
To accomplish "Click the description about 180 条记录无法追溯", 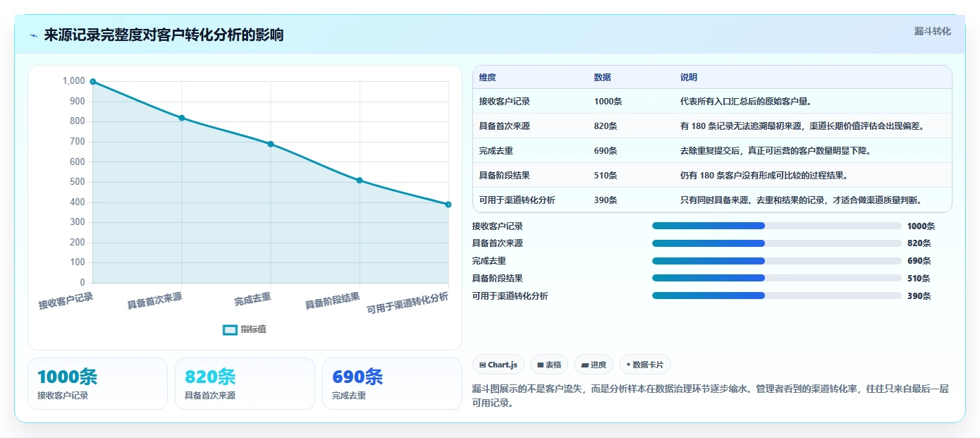I will pyautogui.click(x=802, y=126).
